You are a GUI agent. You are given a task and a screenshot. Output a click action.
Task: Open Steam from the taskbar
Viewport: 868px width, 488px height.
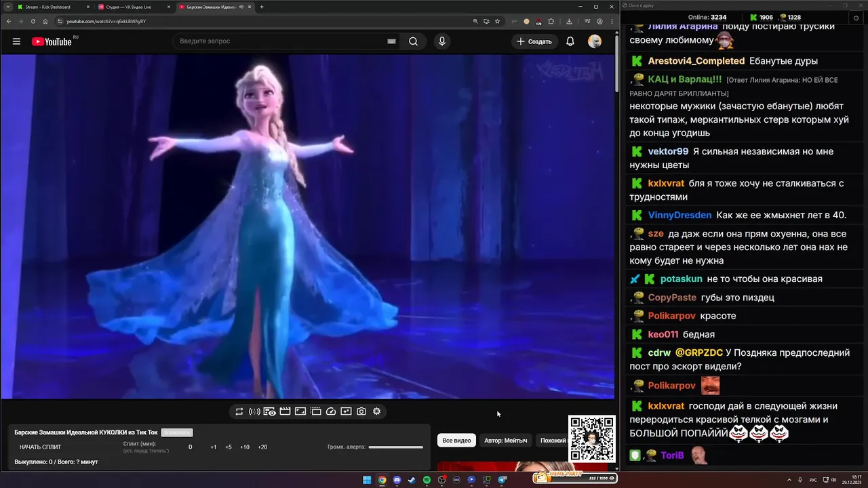(412, 480)
